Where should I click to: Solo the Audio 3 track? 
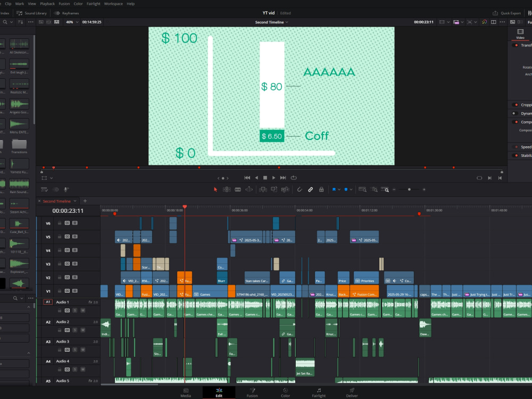75,350
